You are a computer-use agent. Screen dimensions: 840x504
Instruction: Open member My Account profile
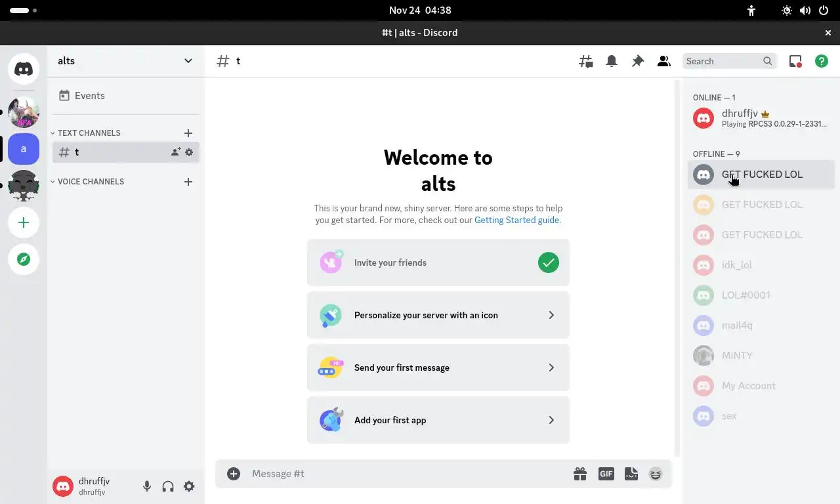[761, 385]
